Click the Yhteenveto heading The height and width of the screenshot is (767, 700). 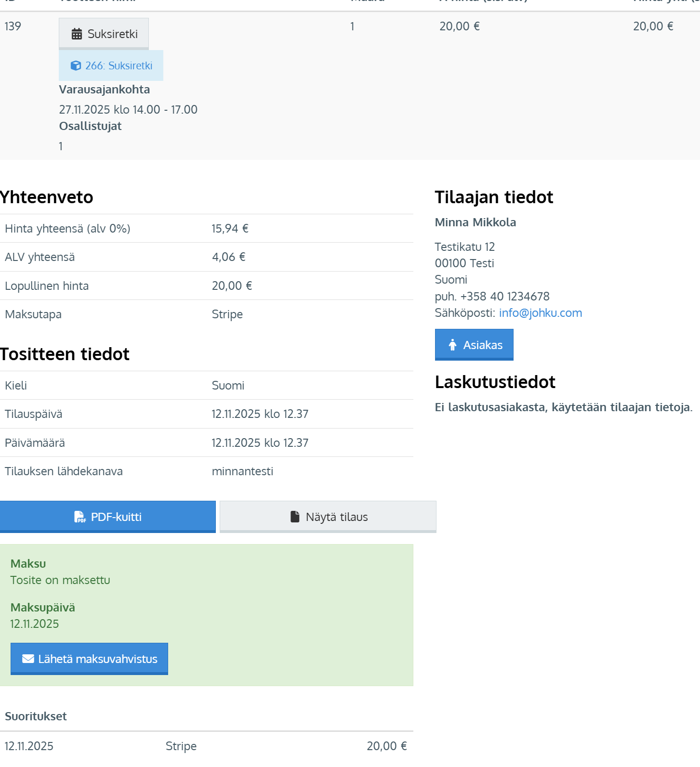[47, 197]
